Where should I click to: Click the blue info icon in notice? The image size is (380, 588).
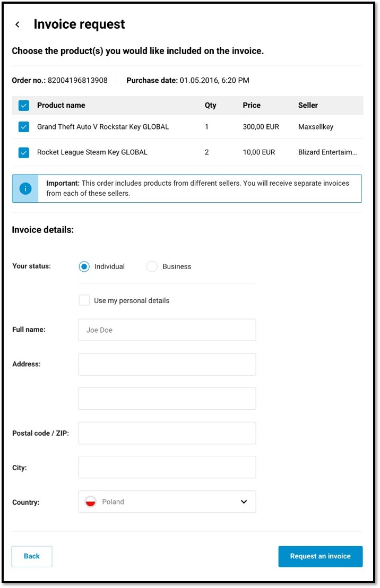[x=25, y=188]
